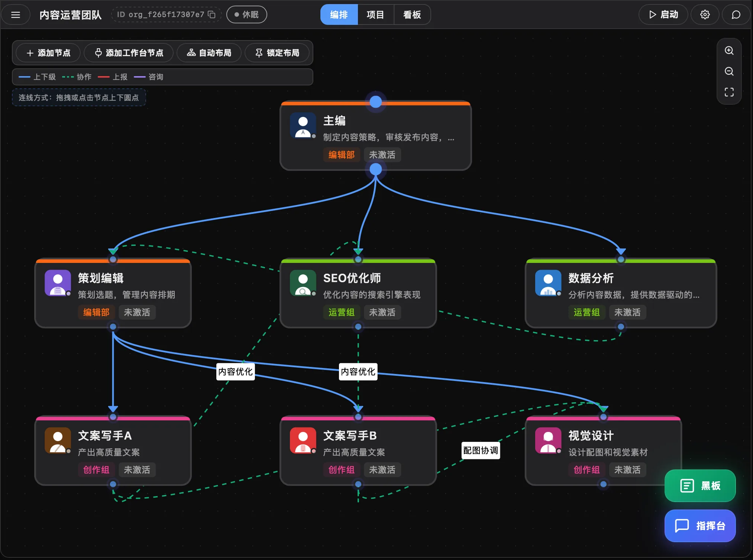Apply 自动布局
The width and height of the screenshot is (753, 560).
click(209, 53)
